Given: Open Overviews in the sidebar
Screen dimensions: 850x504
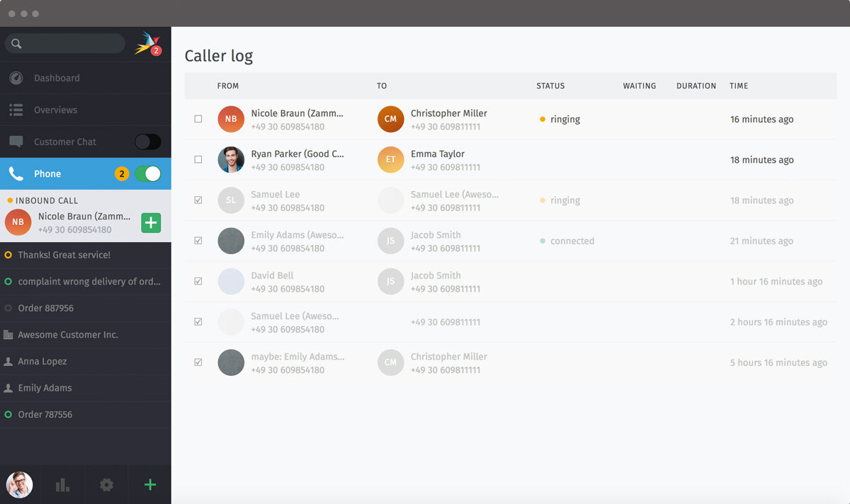Looking at the screenshot, I should click(x=86, y=110).
